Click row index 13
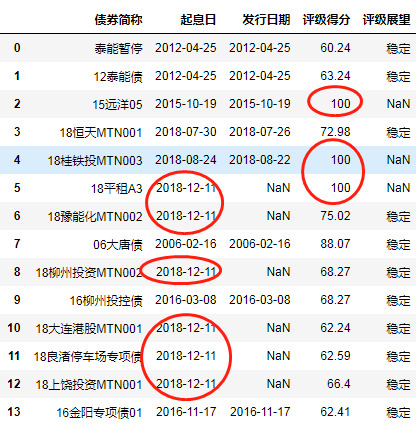Viewport: 417px width, 434px height. coord(14,412)
